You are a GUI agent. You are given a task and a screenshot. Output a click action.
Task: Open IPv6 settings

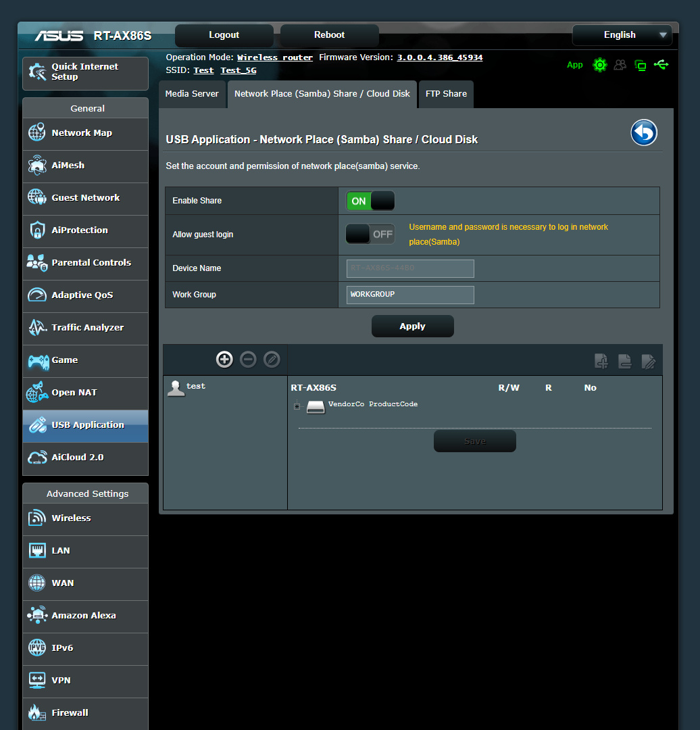click(85, 649)
